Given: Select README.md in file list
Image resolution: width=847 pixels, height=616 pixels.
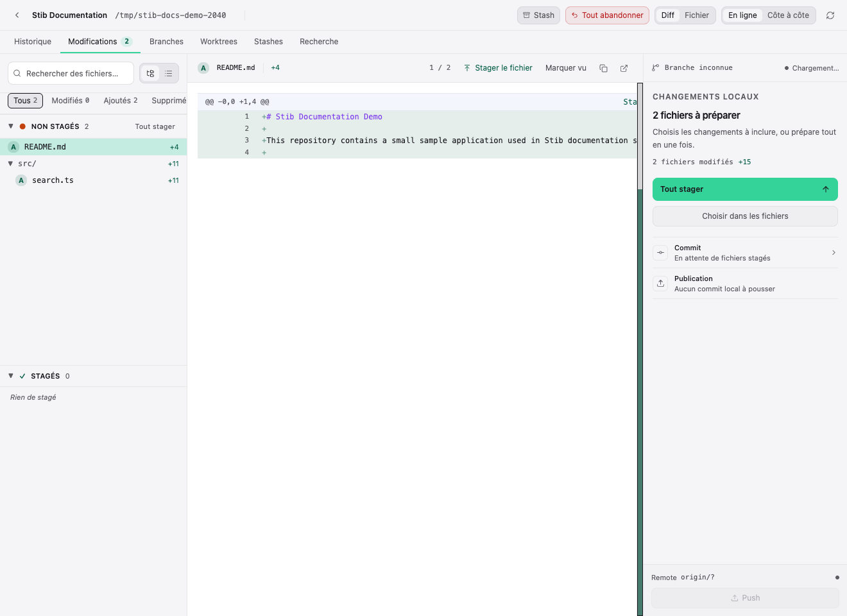Looking at the screenshot, I should 94,147.
